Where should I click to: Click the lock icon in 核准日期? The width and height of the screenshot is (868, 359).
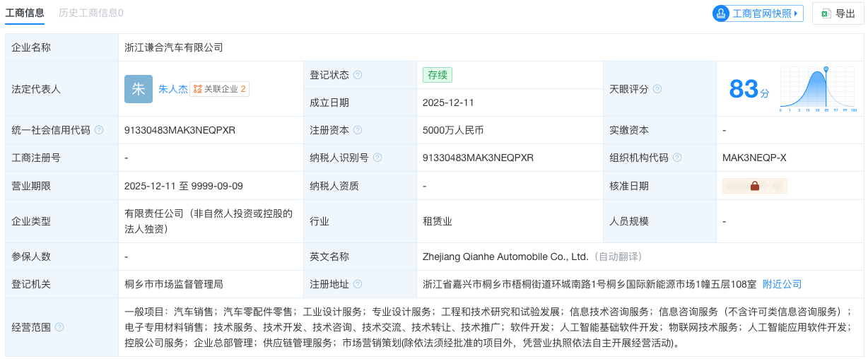coord(754,186)
